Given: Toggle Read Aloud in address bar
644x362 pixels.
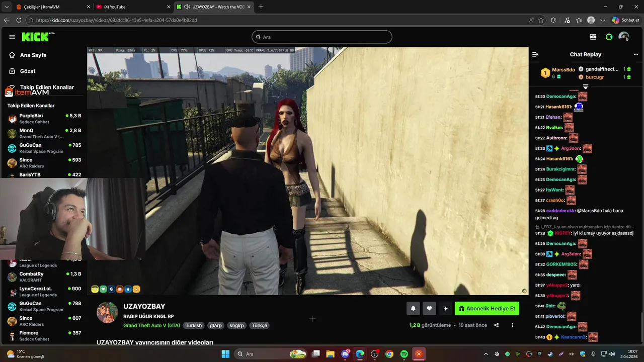Looking at the screenshot, I should [x=532, y=20].
